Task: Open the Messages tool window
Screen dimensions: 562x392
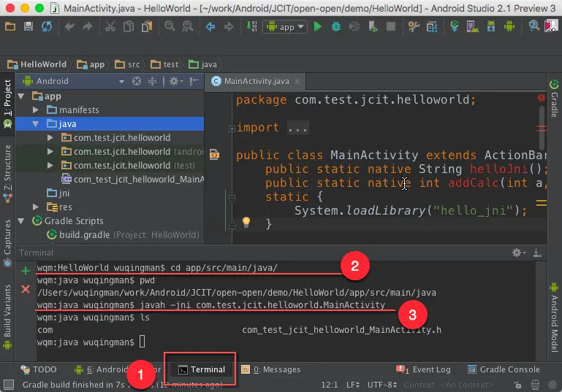Action: point(270,369)
